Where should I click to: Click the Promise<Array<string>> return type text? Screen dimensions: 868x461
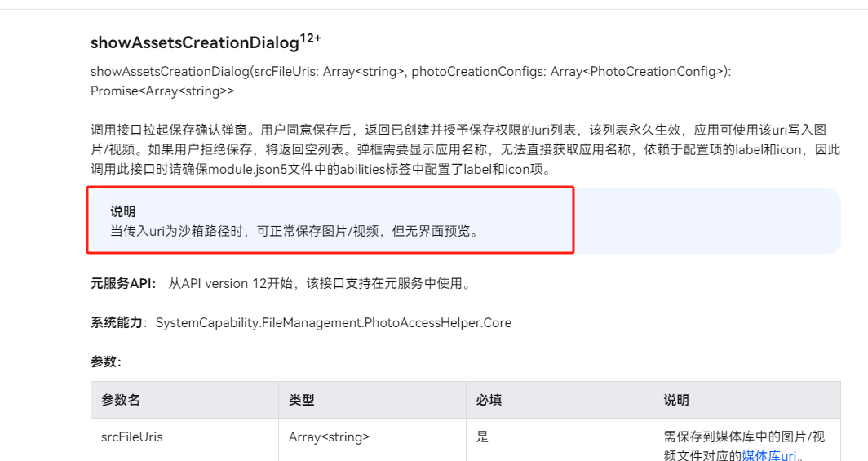[162, 91]
